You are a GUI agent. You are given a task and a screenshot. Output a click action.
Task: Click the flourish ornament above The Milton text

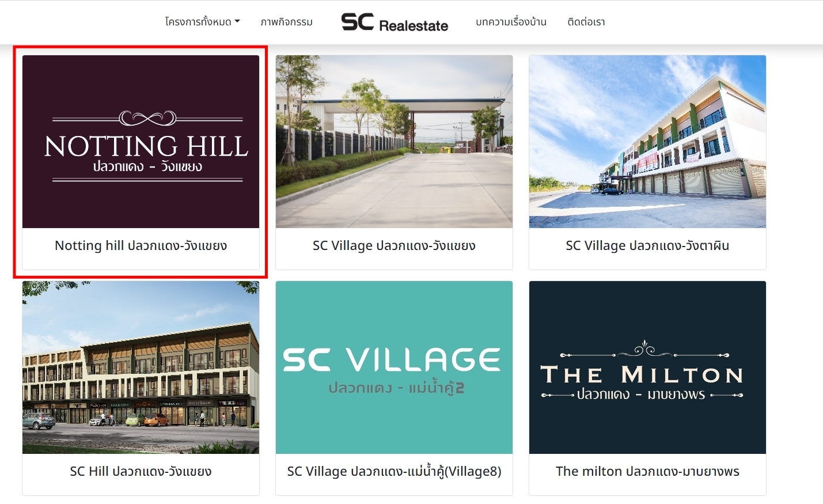pos(644,349)
